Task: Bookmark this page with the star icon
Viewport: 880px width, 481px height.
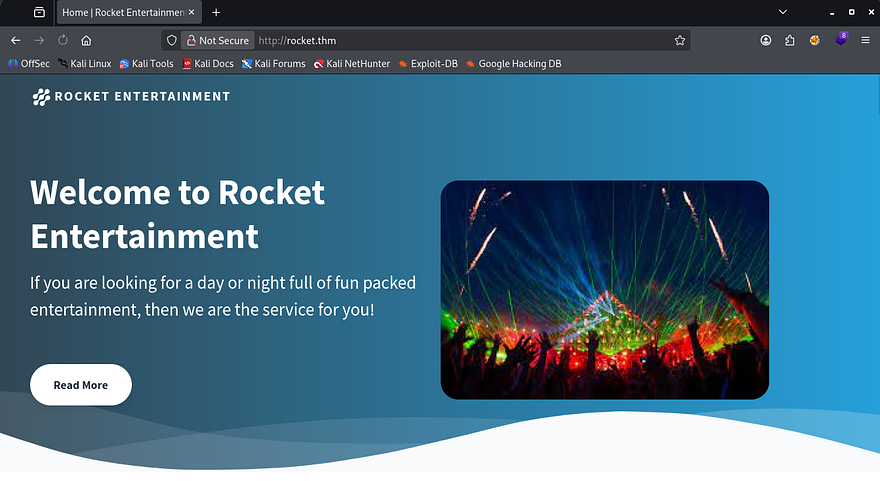Action: 680,41
